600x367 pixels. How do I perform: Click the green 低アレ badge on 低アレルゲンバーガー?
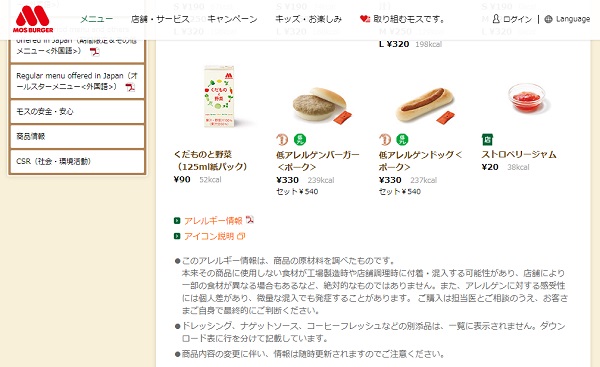[300, 140]
